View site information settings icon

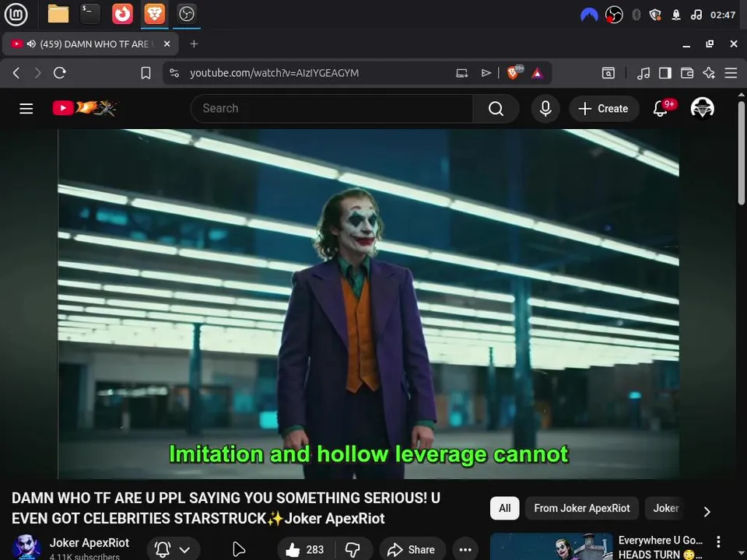[x=174, y=73]
